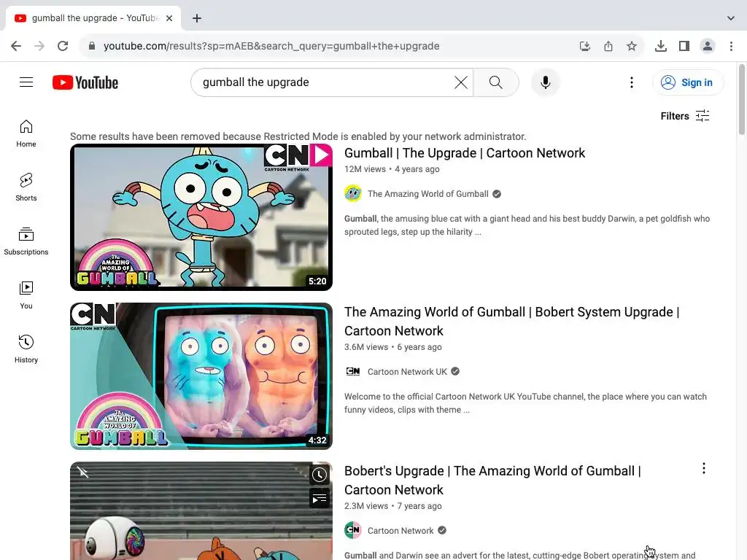This screenshot has width=747, height=560.
Task: Go to the YouTube logo home page
Action: [x=85, y=82]
